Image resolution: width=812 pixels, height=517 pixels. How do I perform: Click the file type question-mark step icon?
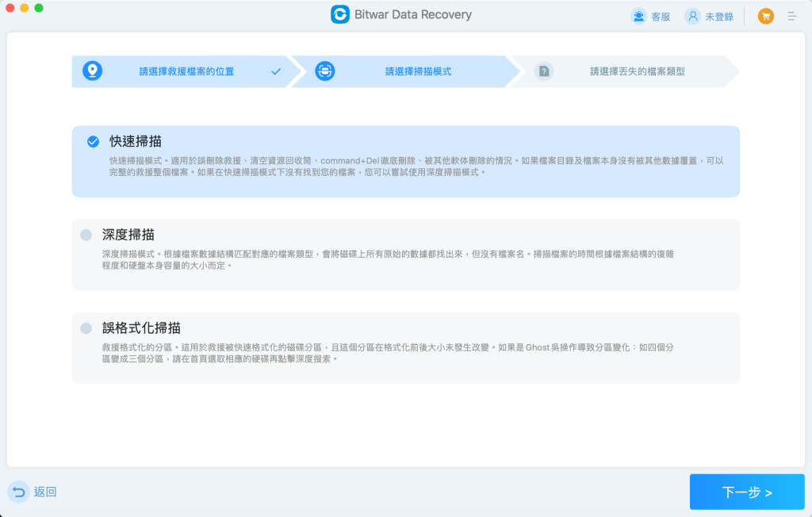(544, 71)
